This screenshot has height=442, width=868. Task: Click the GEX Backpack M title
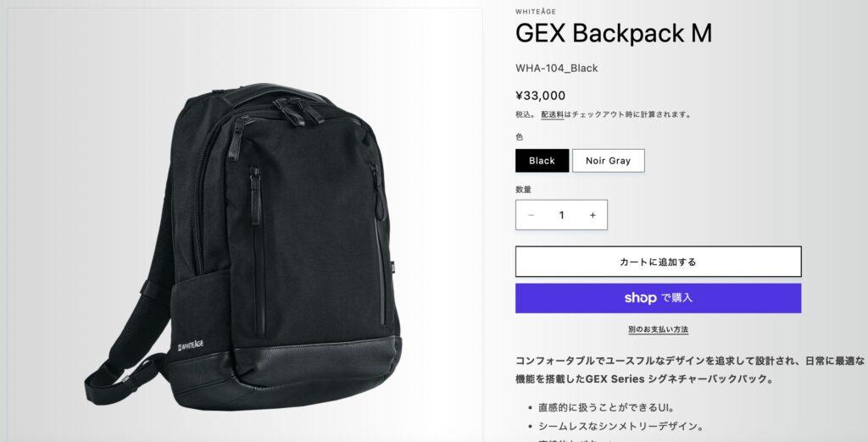[614, 33]
